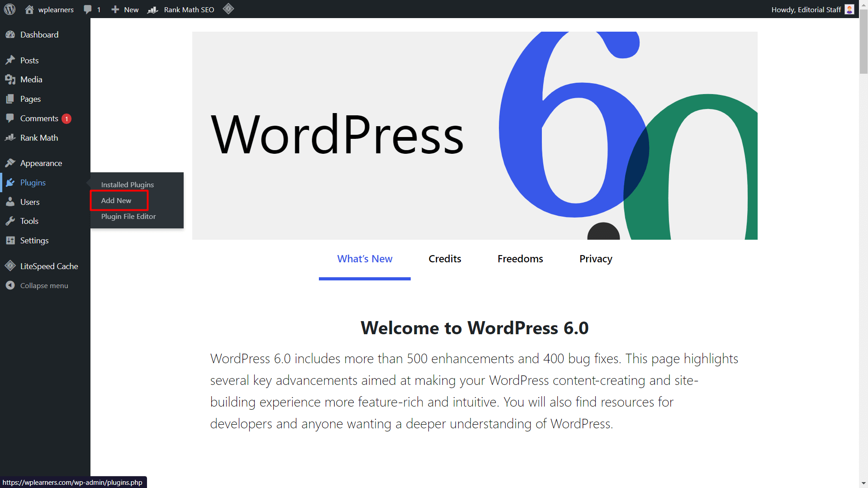868x488 pixels.
Task: Click the Collapse menu arrow icon
Action: coord(10,285)
